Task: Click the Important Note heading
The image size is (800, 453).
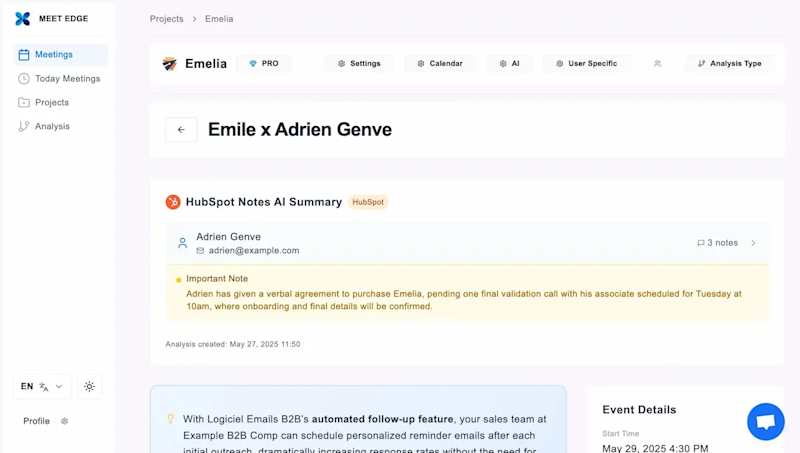Action: pos(217,279)
